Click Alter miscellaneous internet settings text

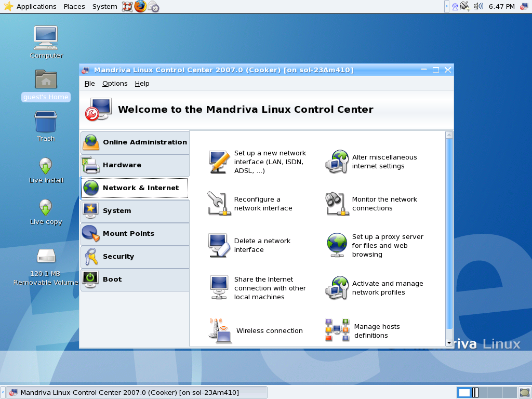coord(384,162)
